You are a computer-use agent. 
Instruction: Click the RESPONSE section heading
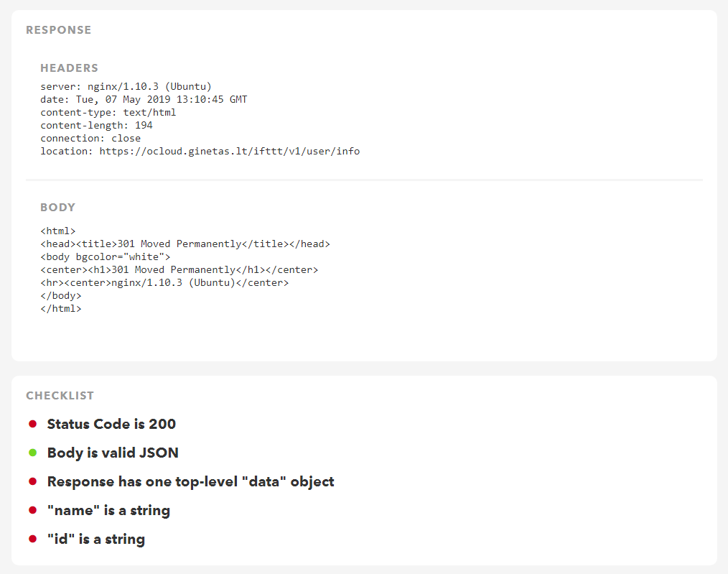pos(59,30)
